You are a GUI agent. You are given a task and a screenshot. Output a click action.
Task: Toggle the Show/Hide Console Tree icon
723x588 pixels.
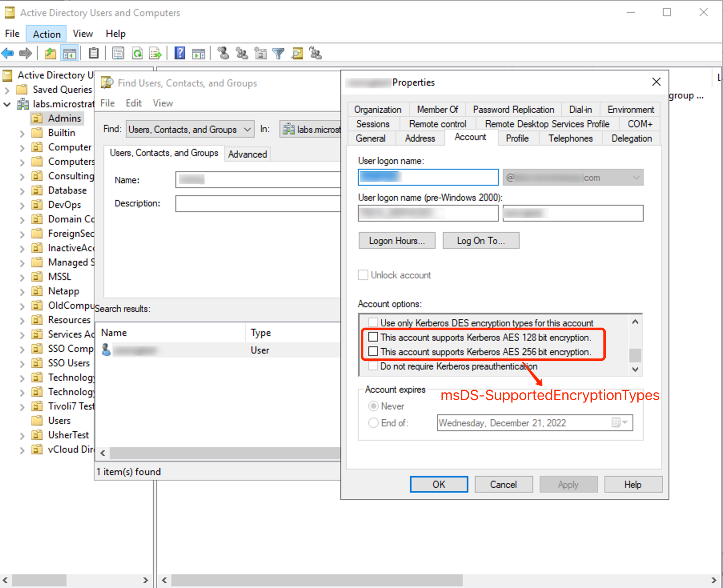click(x=69, y=53)
